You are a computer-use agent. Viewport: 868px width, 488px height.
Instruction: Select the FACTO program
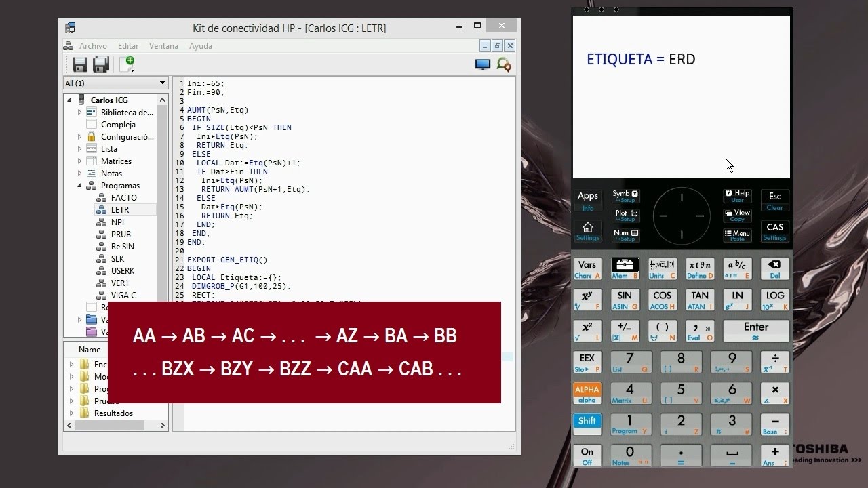(123, 198)
